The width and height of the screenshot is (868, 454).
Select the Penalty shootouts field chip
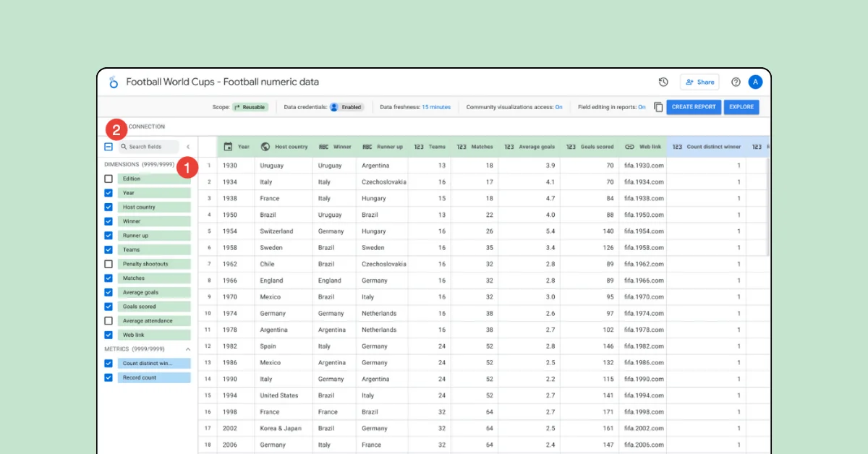click(154, 264)
